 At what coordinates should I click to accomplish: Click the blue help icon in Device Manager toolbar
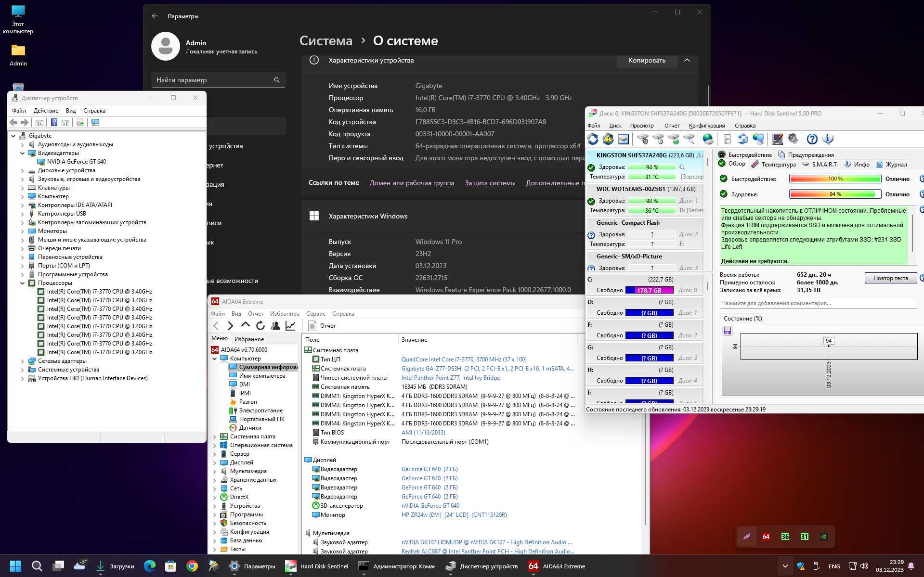54,123
